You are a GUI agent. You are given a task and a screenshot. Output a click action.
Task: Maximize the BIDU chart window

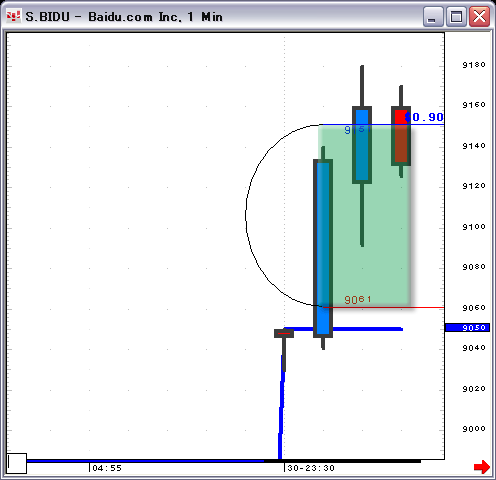click(x=456, y=16)
